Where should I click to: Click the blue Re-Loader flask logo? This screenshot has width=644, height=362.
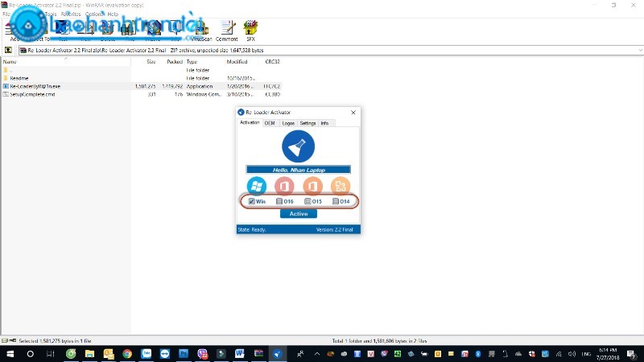[x=298, y=146]
